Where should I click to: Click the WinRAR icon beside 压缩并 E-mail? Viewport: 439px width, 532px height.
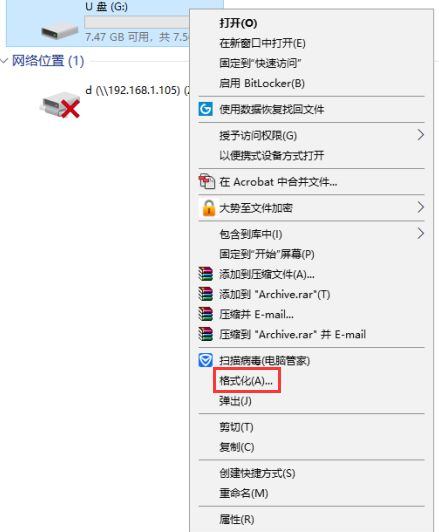pyautogui.click(x=206, y=314)
